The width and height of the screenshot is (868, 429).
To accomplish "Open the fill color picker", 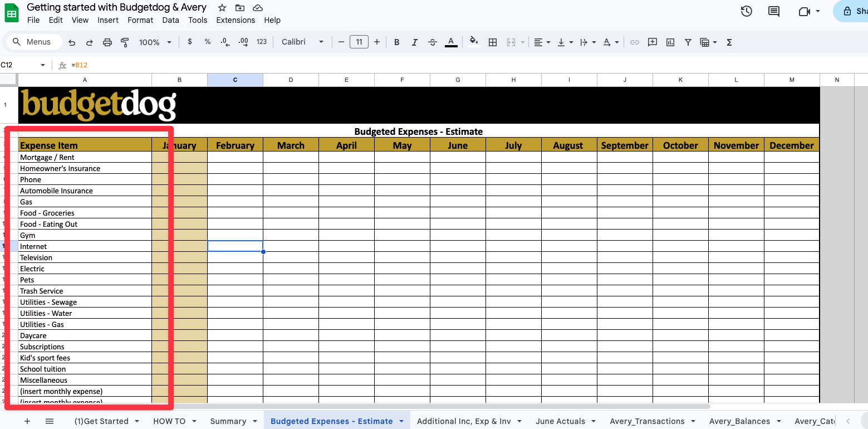I will pos(473,42).
